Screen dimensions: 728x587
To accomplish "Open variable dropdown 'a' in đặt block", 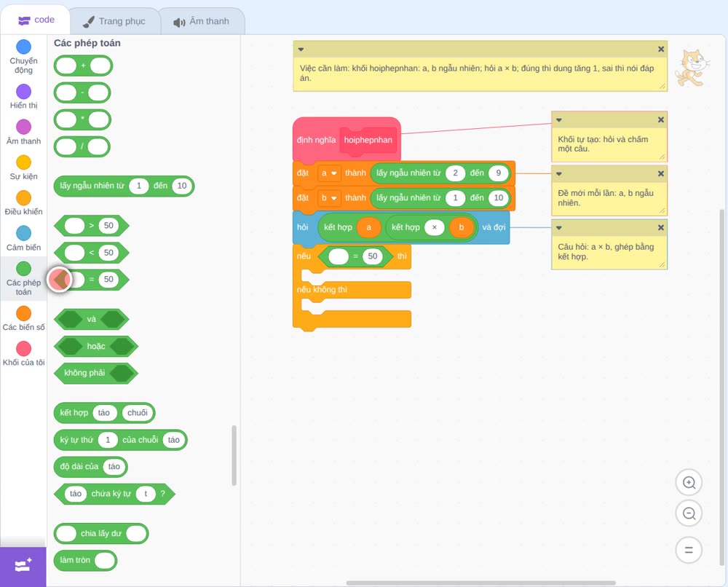I will coord(329,173).
